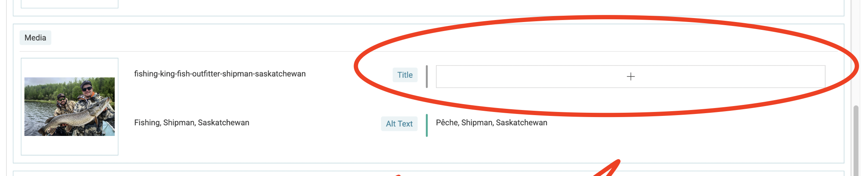Open the fishing pike photo thumbnail
This screenshot has height=176, width=868.
[70, 106]
